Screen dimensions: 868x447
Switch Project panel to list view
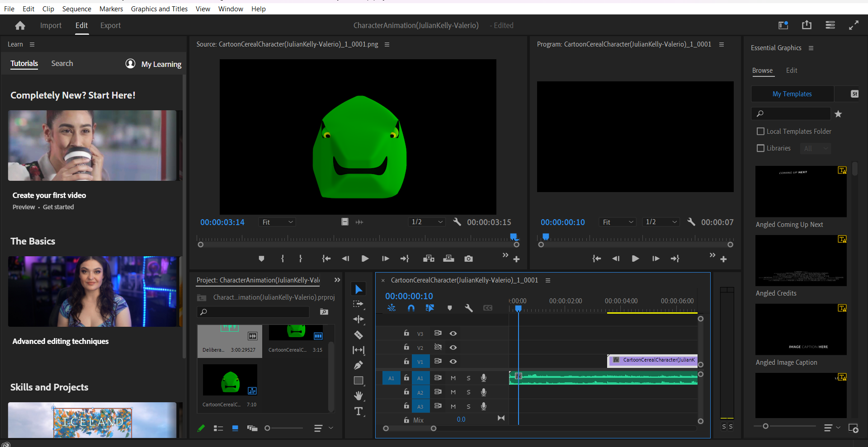click(218, 428)
